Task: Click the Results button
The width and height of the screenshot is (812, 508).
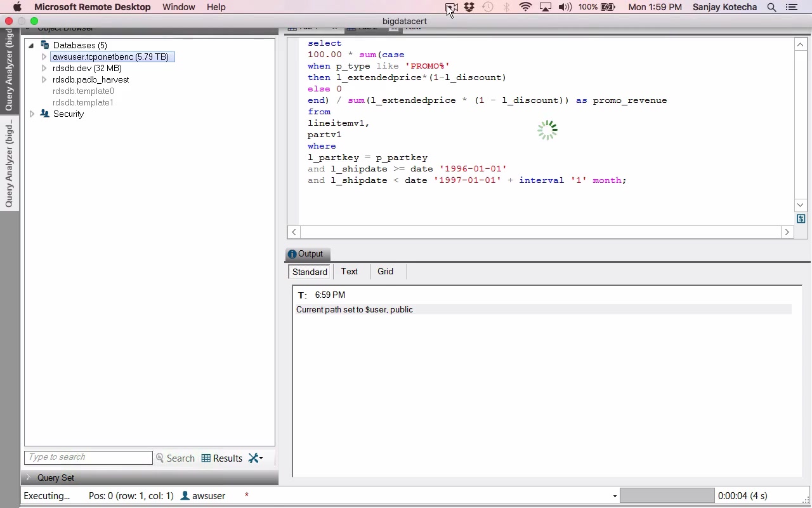Action: coord(222,458)
